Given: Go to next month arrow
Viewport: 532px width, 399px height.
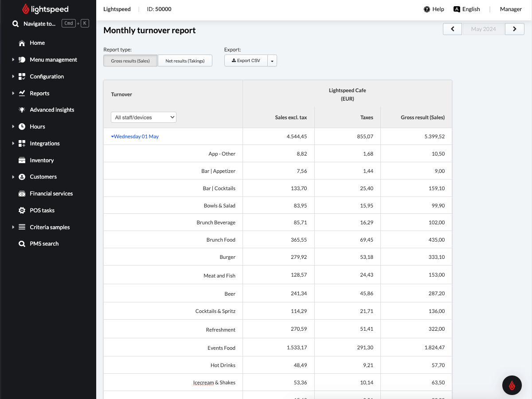Looking at the screenshot, I should tap(514, 29).
